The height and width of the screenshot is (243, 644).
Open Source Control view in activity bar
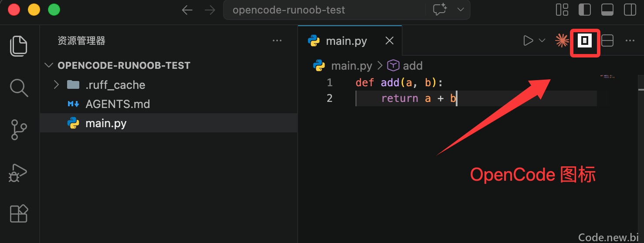tap(19, 130)
